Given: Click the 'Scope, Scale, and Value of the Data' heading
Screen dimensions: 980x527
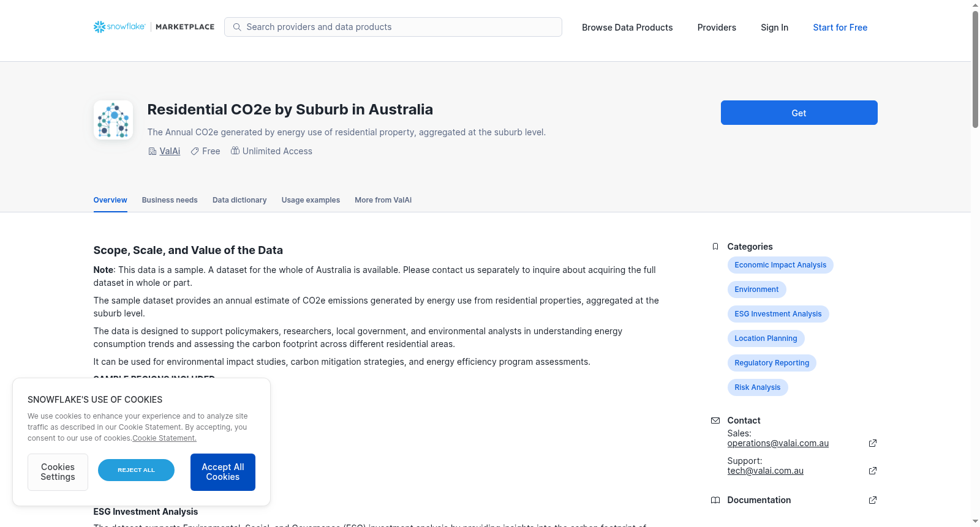Looking at the screenshot, I should click(x=188, y=250).
